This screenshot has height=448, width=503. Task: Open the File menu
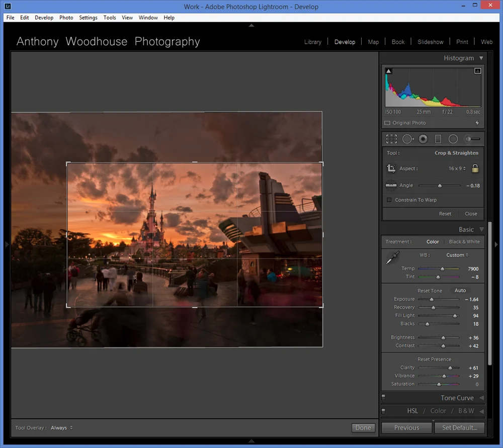[10, 18]
